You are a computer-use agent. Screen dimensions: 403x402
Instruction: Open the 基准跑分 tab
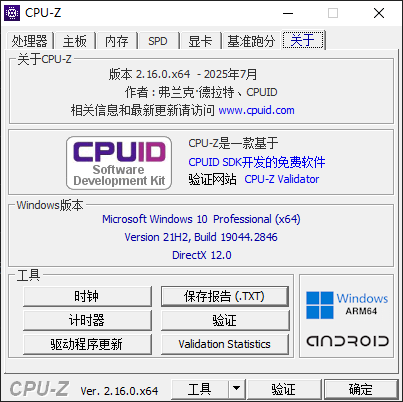pos(251,41)
